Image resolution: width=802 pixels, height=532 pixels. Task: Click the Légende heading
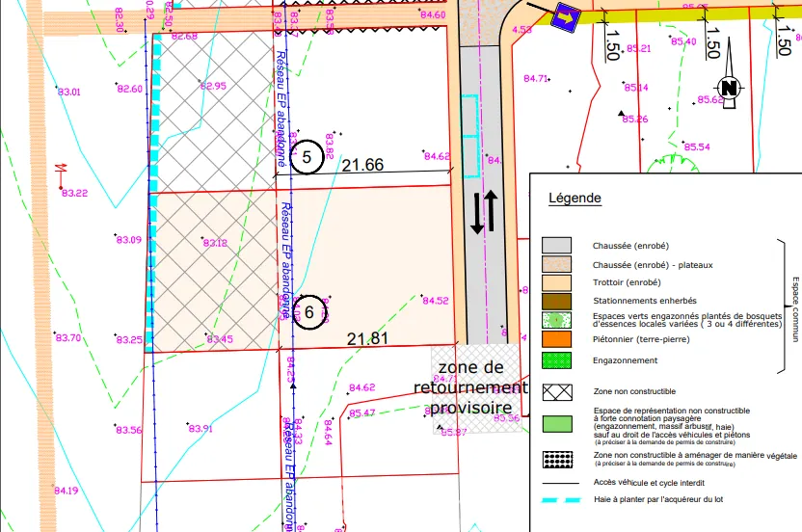(x=575, y=199)
